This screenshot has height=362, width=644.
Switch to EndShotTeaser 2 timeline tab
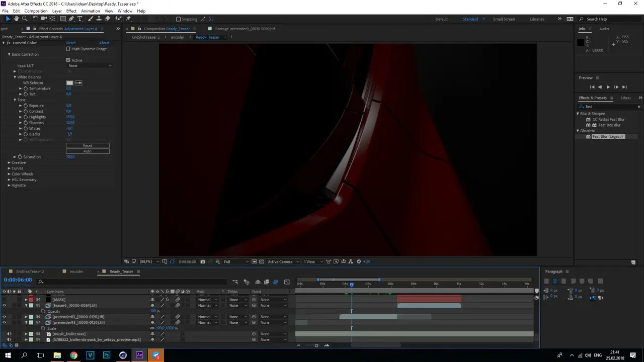click(30, 271)
